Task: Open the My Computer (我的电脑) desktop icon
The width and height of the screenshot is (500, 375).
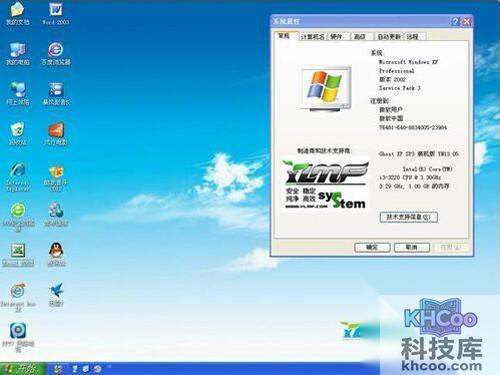Action: click(18, 53)
